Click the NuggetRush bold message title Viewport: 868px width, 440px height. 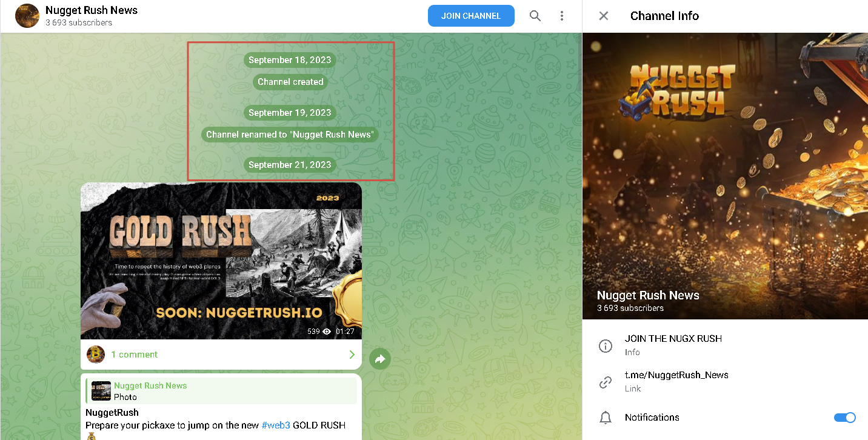tap(112, 413)
